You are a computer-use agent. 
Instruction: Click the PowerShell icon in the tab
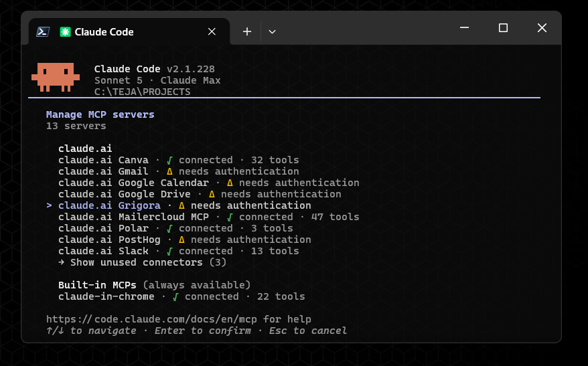point(43,32)
